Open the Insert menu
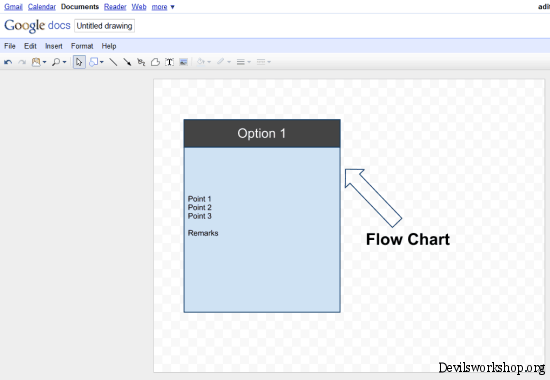Image resolution: width=550 pixels, height=380 pixels. point(54,46)
